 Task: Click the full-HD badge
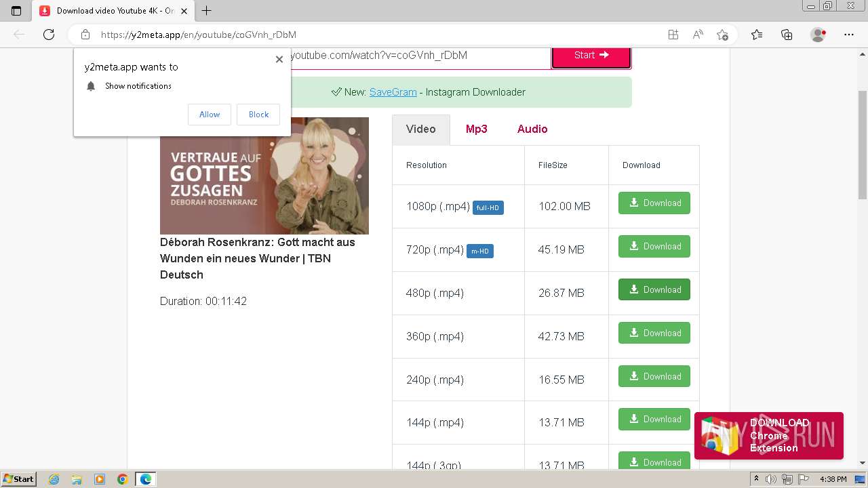488,207
